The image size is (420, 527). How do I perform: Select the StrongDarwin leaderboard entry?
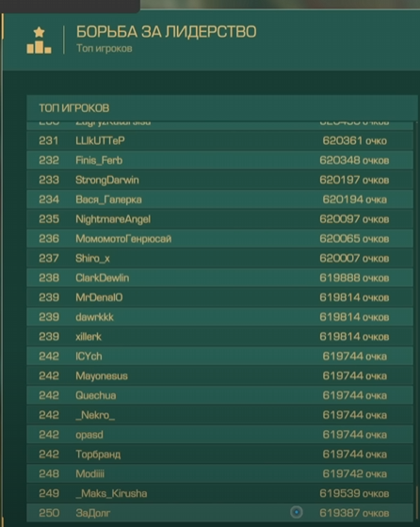pyautogui.click(x=220, y=180)
